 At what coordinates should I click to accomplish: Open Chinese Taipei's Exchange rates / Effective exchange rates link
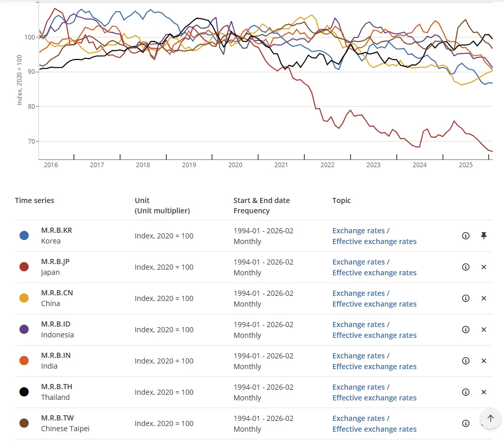[x=374, y=424]
